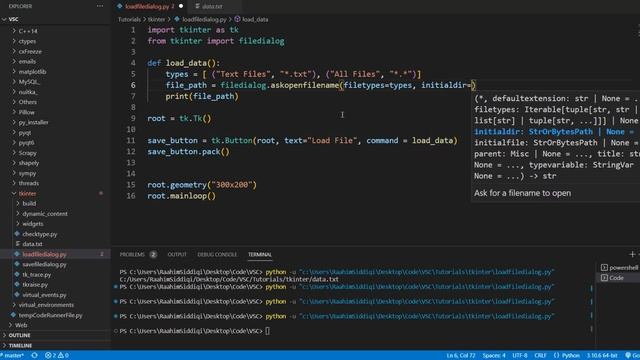Expand the sympy folder
The width and height of the screenshot is (640, 360).
click(27, 173)
